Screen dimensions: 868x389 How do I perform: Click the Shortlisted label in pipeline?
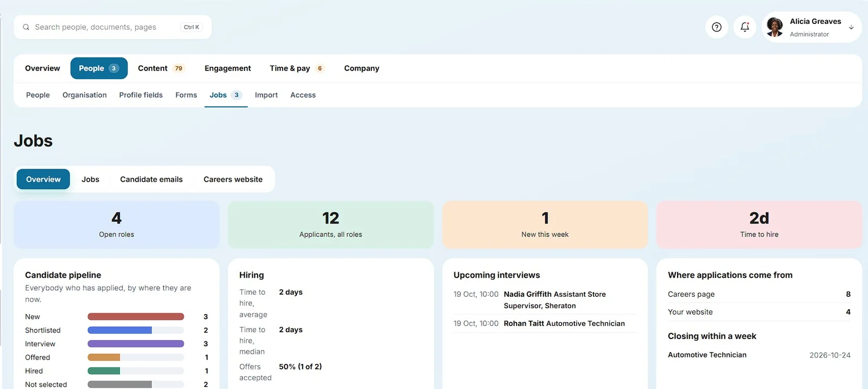(43, 330)
